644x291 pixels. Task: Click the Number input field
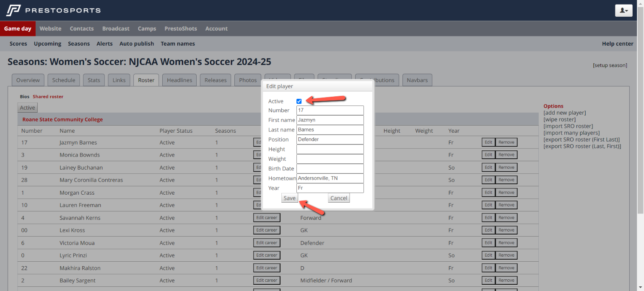(330, 111)
